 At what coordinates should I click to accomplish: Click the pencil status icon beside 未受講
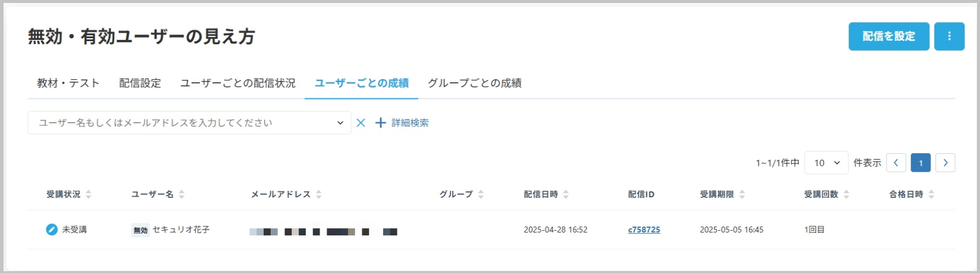point(52,229)
